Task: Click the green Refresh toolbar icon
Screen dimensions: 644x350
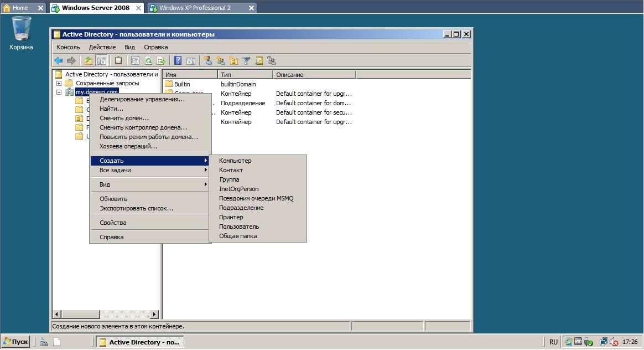Action: pos(148,61)
